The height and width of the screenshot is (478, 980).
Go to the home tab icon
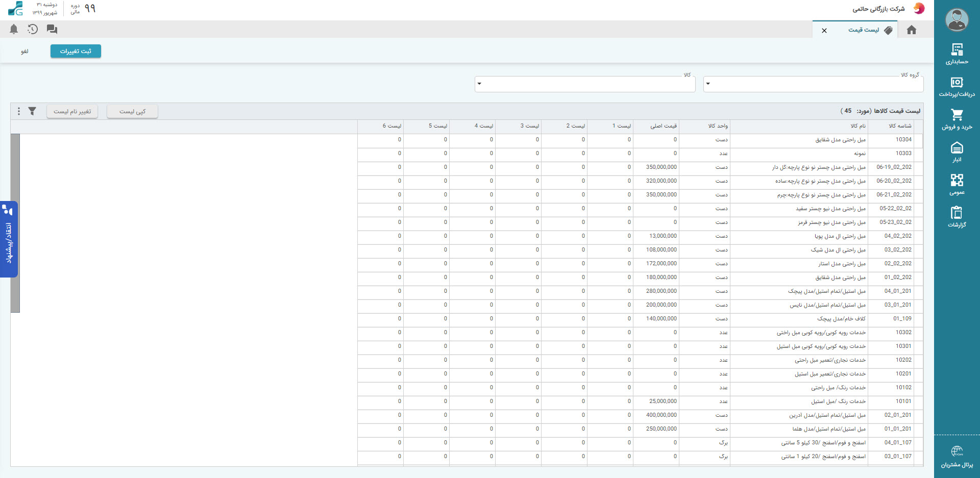coord(912,30)
